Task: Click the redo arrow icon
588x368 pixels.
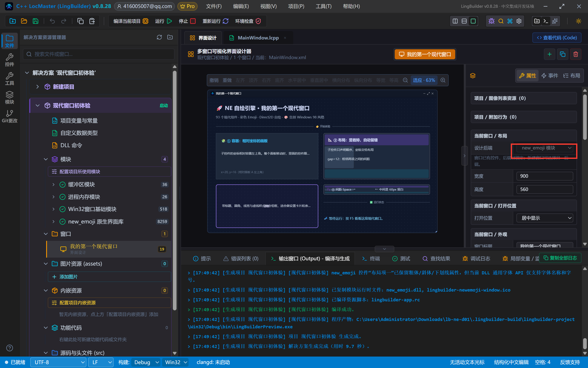Action: tap(64, 21)
